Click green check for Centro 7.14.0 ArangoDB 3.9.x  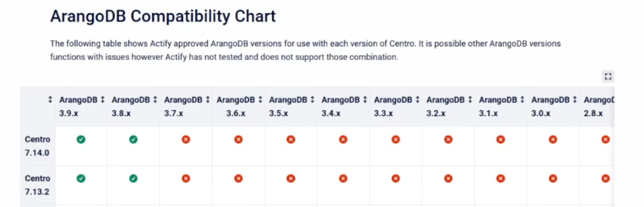[x=81, y=139]
